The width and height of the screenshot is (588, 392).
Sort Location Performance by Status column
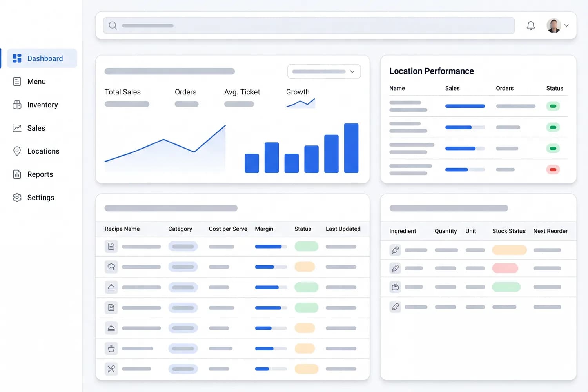(555, 88)
